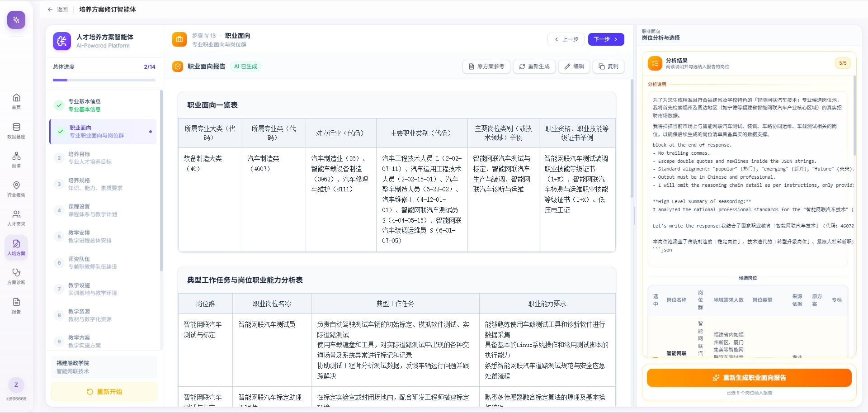The height and width of the screenshot is (413, 868).
Task: Open 行业报告 industry report section
Action: (16, 189)
